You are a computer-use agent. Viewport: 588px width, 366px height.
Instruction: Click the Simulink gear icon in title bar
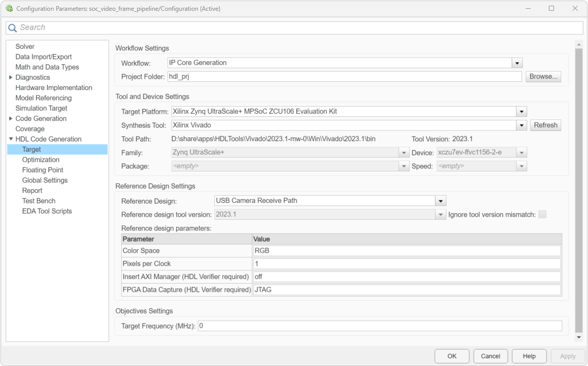coord(9,9)
